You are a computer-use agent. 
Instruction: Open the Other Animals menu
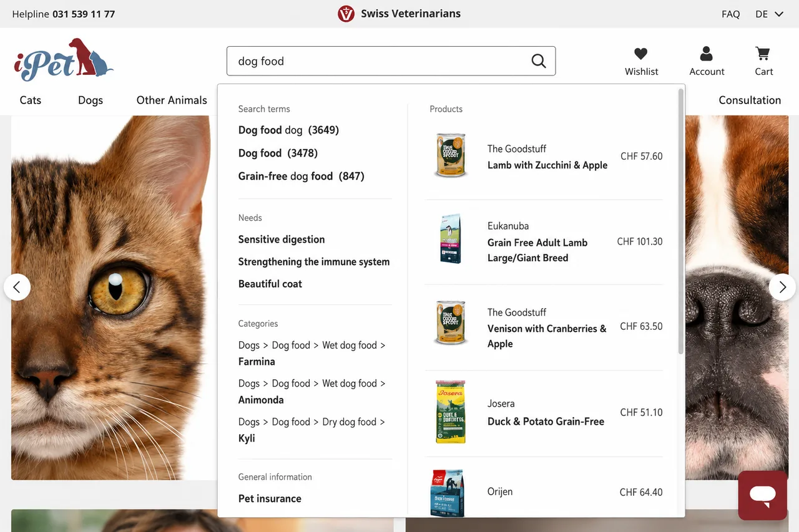pos(172,100)
